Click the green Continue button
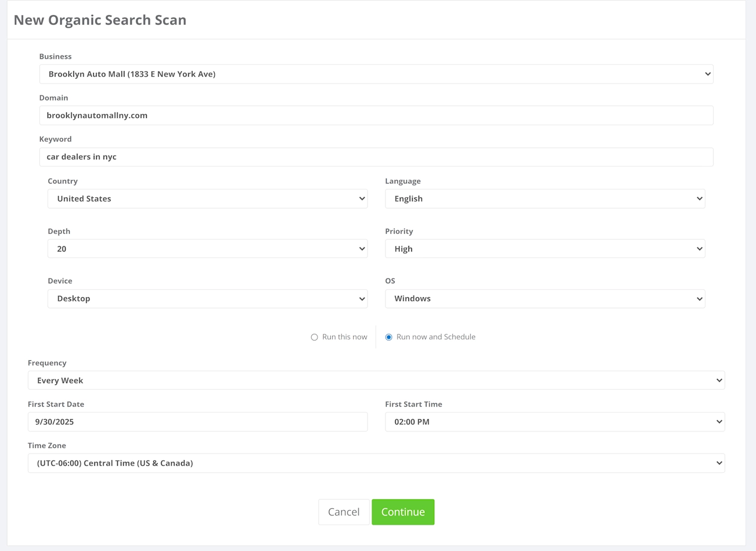 pyautogui.click(x=403, y=512)
